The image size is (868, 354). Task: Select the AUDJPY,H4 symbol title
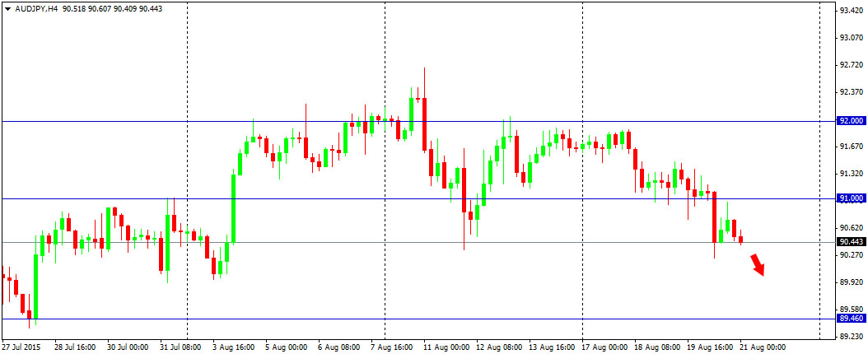(35, 8)
